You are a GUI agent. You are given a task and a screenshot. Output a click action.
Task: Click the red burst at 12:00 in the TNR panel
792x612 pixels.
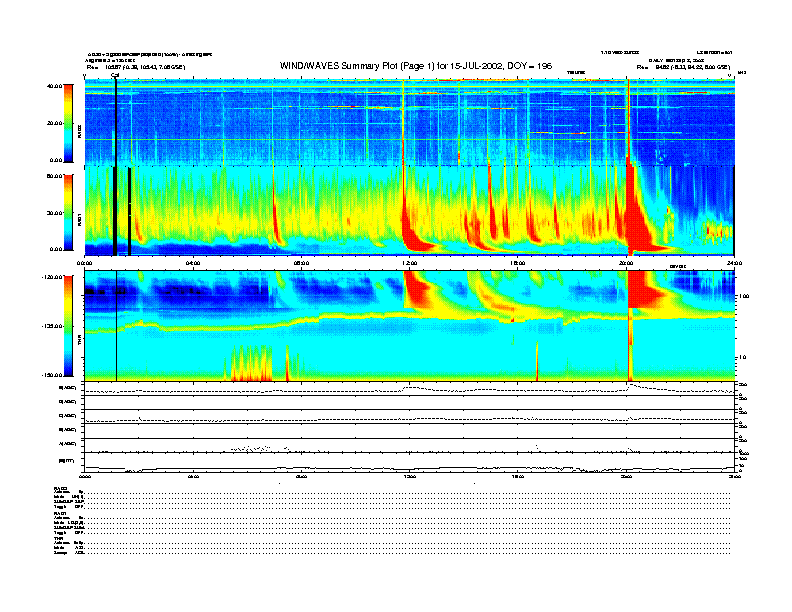point(418,289)
